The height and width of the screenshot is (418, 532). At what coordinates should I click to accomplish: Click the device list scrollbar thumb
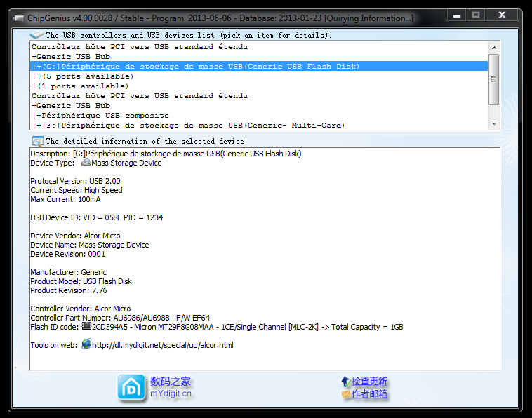coord(494,79)
